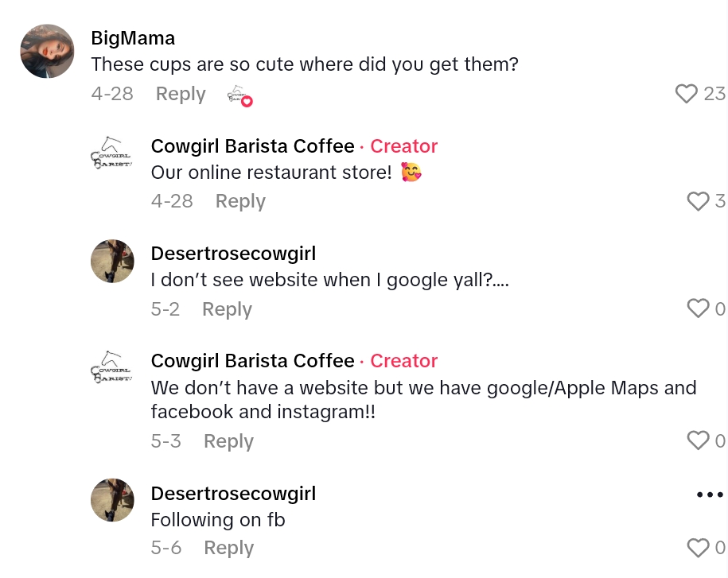Click the 'liked by creator' badge on BigMama's comment
728x578 pixels.
click(x=239, y=94)
